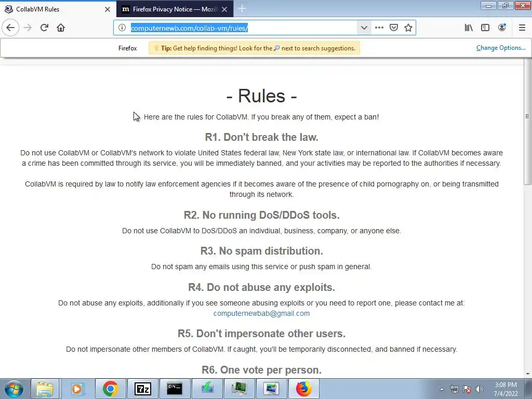Image resolution: width=532 pixels, height=399 pixels.
Task: Click heading R3. No spam distribution.
Action: [x=262, y=251]
